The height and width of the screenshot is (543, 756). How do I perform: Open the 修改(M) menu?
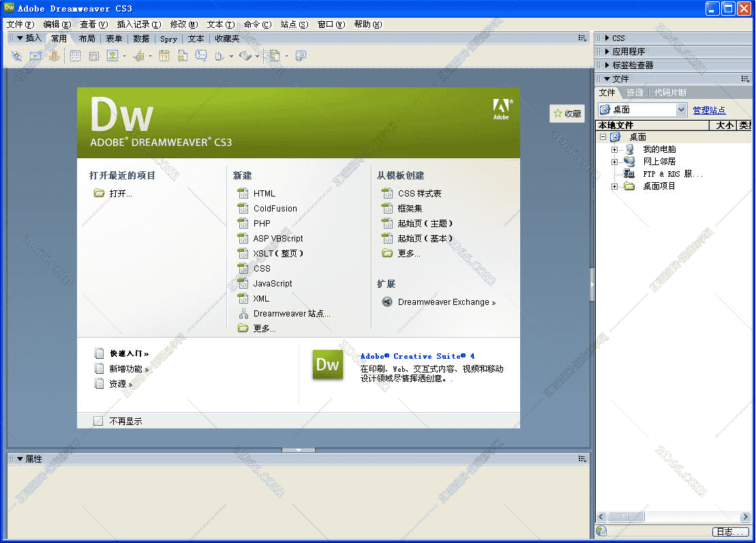click(x=182, y=25)
